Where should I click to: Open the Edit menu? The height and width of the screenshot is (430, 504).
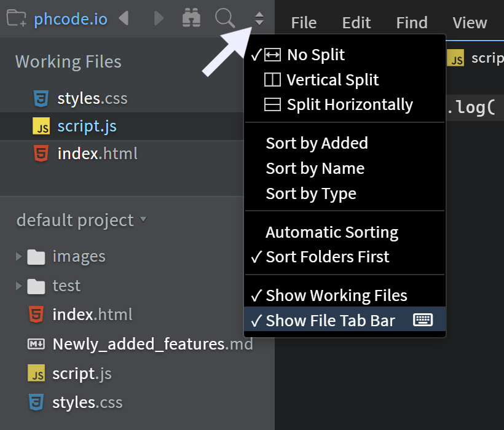point(356,22)
